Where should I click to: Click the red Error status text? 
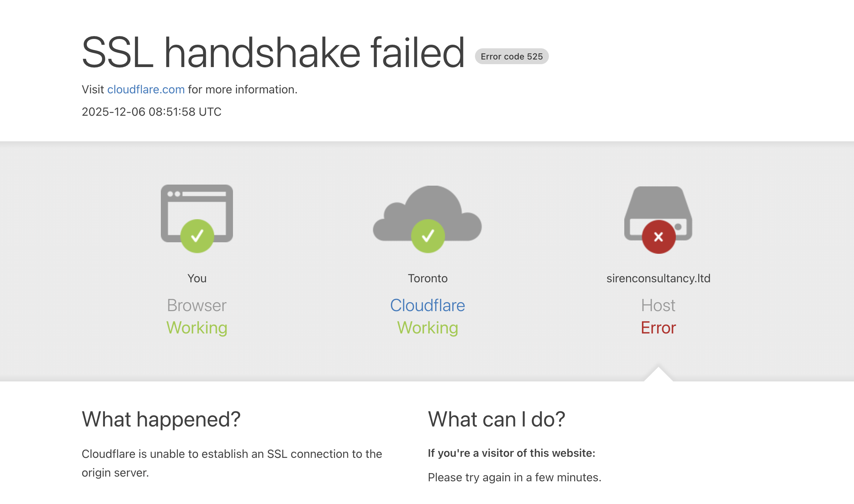(x=658, y=328)
